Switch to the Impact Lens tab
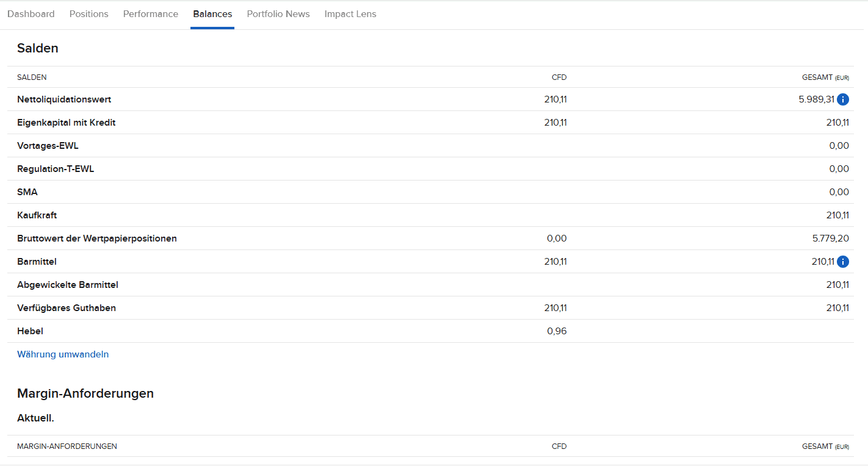This screenshot has width=868, height=466. [350, 14]
